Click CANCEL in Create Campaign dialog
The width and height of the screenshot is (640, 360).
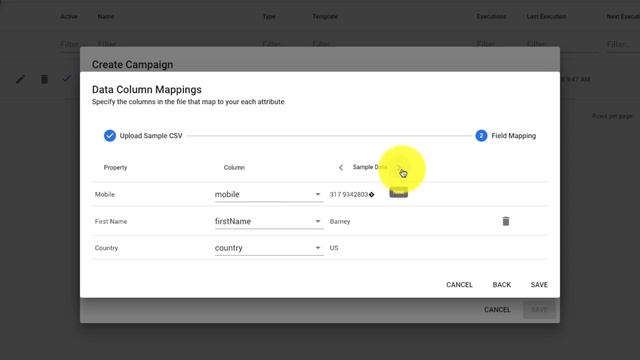[x=497, y=309]
